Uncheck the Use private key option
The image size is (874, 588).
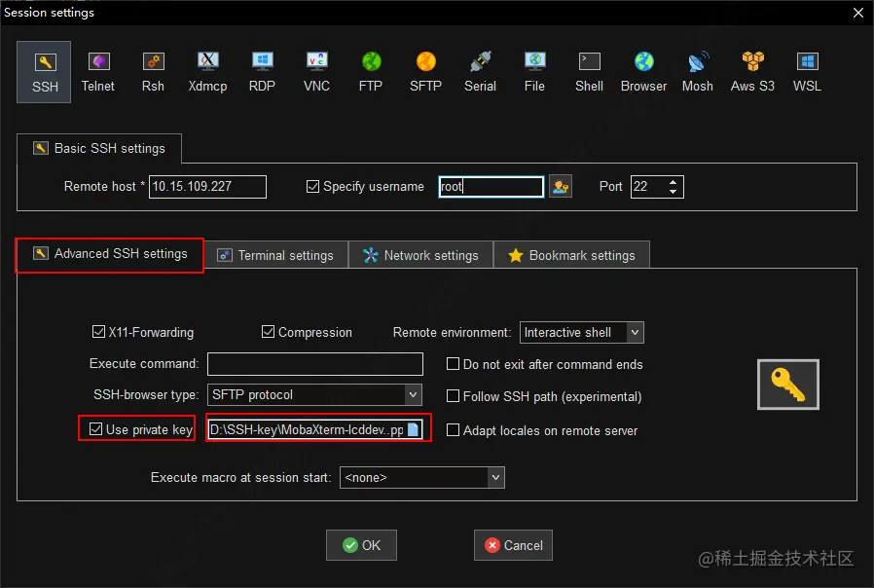(96, 428)
